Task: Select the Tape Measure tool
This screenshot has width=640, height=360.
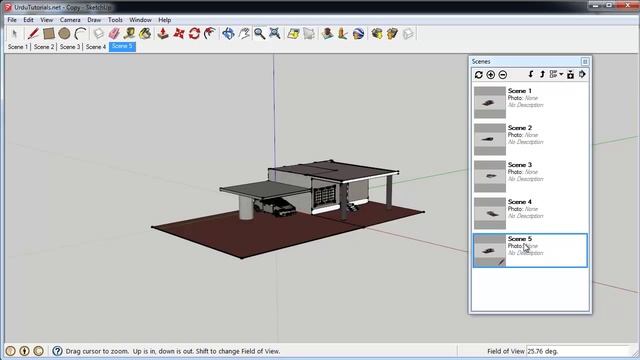Action: click(x=129, y=34)
